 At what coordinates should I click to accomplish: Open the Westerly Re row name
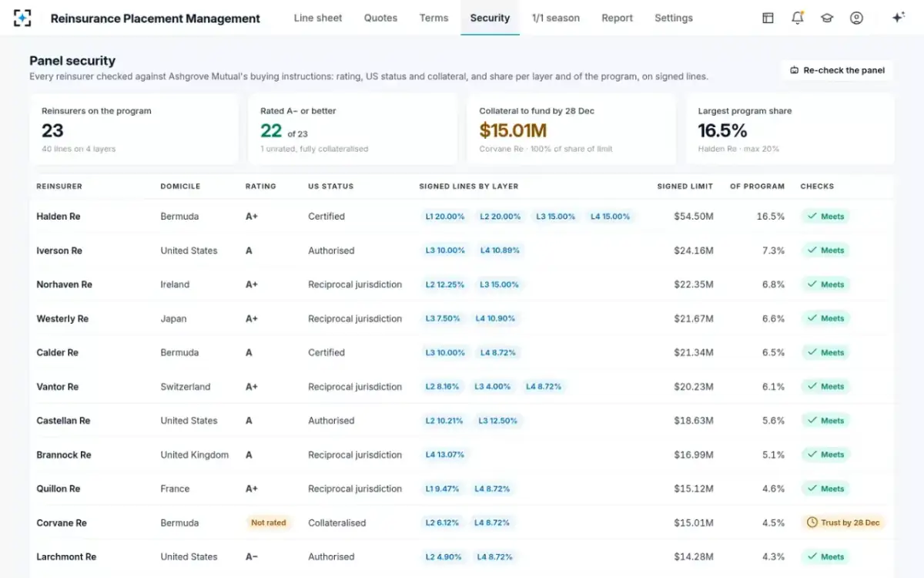pos(62,318)
